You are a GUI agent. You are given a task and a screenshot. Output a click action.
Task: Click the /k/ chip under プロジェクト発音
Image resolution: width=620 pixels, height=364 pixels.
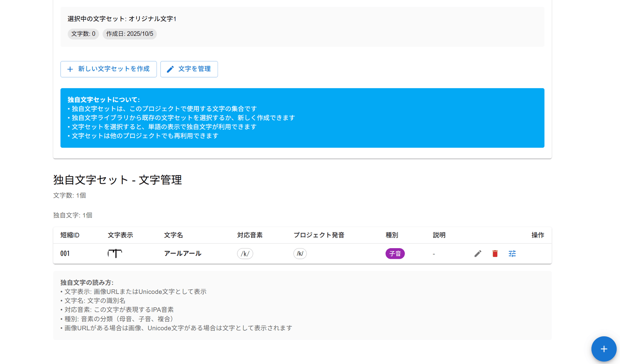(x=300, y=254)
